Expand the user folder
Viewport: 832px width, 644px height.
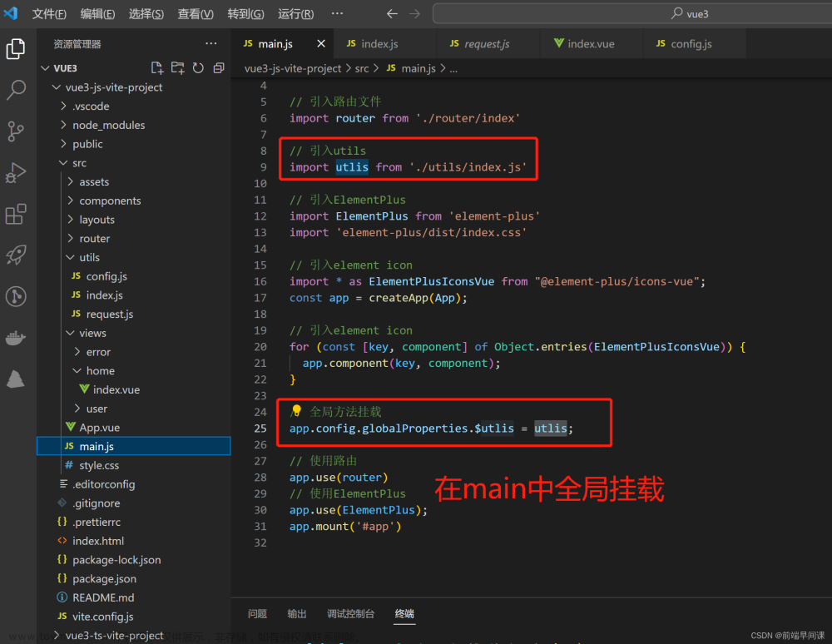point(134,409)
